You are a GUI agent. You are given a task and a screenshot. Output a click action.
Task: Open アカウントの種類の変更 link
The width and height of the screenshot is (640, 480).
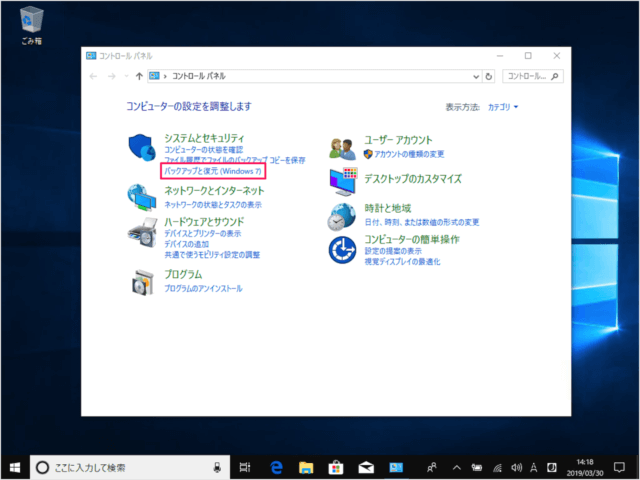pos(418,154)
